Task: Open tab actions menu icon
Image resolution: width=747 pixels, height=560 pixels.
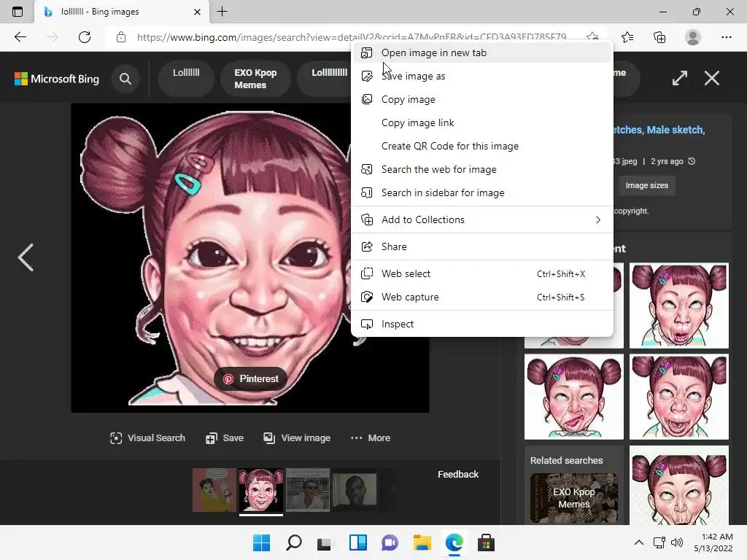Action: 18,12
